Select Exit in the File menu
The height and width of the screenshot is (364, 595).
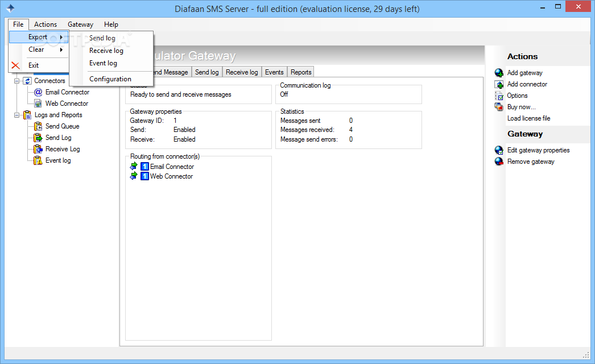coord(39,65)
